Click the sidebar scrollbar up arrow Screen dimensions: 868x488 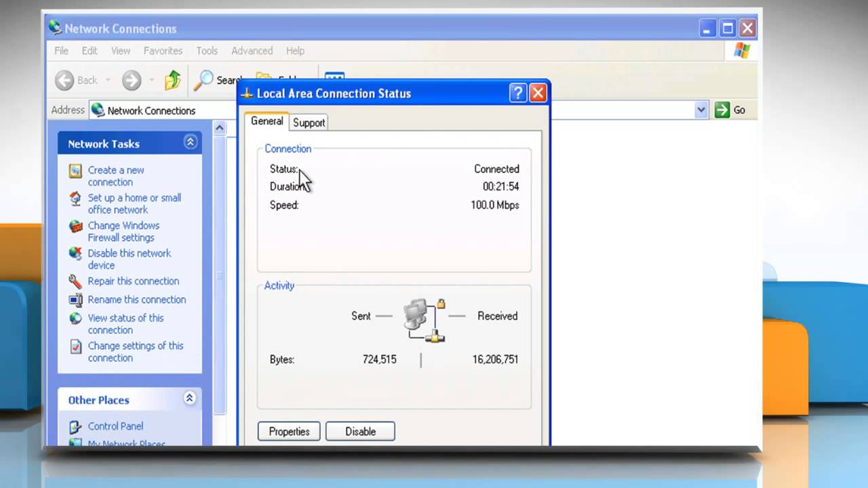220,127
